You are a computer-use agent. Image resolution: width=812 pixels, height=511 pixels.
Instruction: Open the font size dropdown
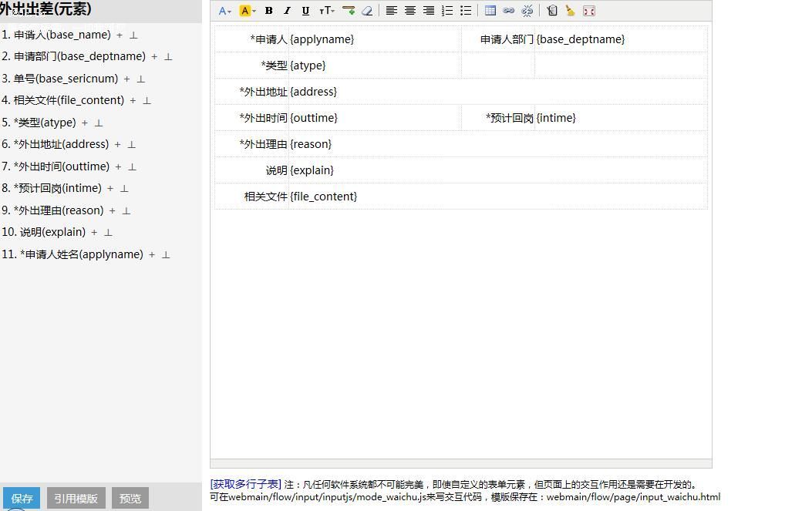(327, 11)
